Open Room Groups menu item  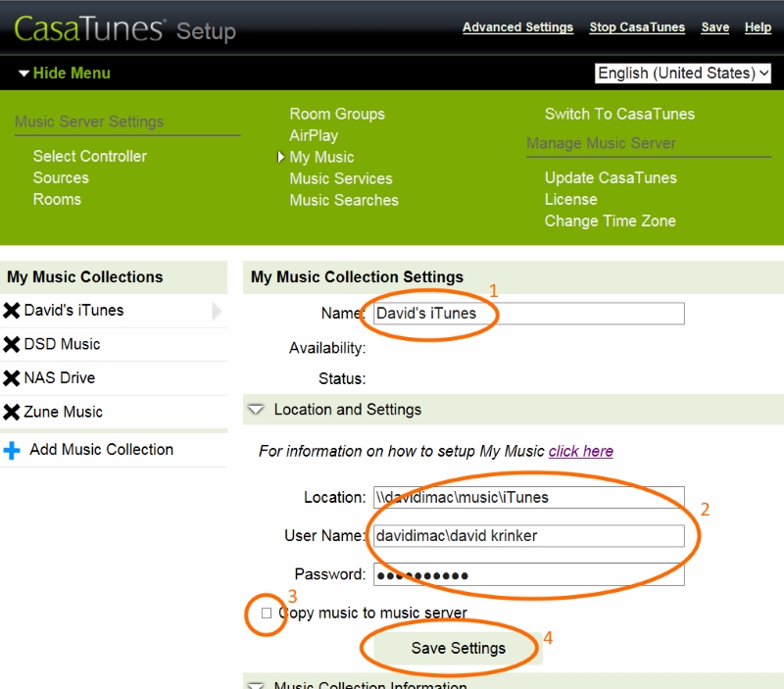pos(337,114)
